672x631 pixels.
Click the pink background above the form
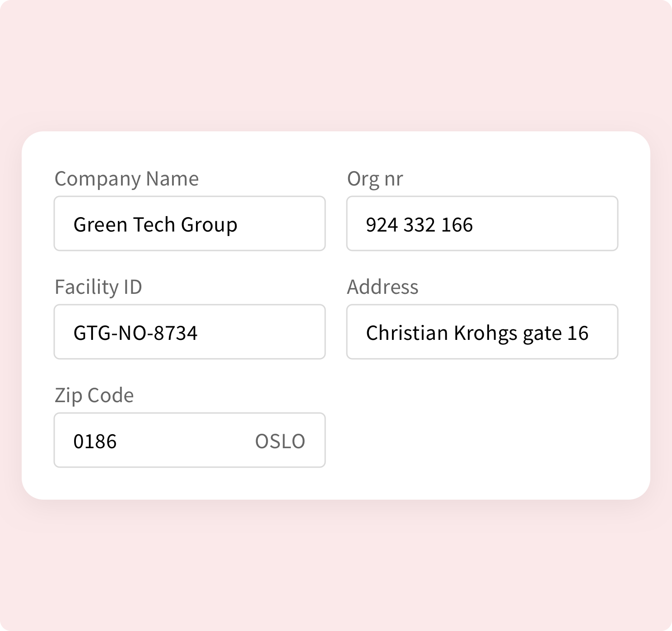[336, 68]
